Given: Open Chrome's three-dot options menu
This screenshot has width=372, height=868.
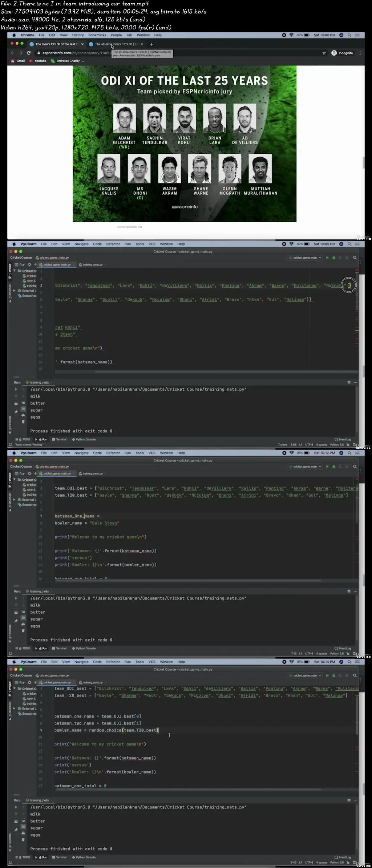Looking at the screenshot, I should [360, 53].
